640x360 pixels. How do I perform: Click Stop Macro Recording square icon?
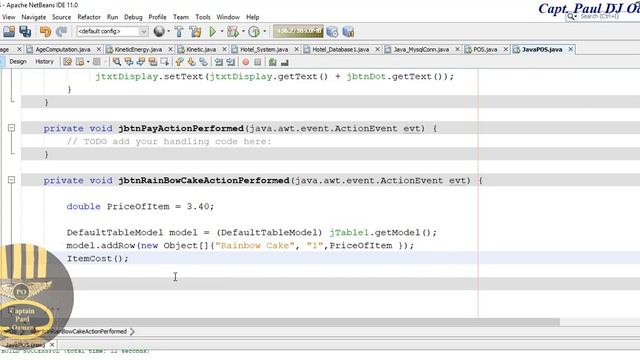tap(258, 62)
